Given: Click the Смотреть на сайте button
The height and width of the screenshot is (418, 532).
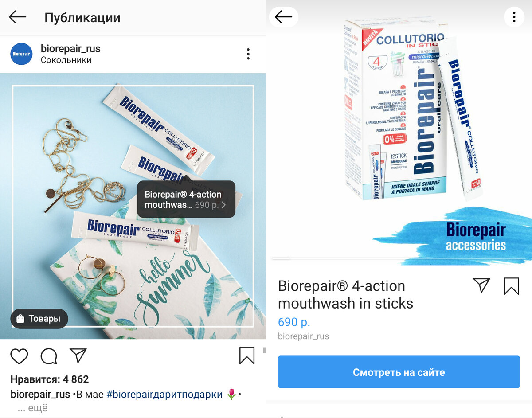Looking at the screenshot, I should click(x=399, y=372).
